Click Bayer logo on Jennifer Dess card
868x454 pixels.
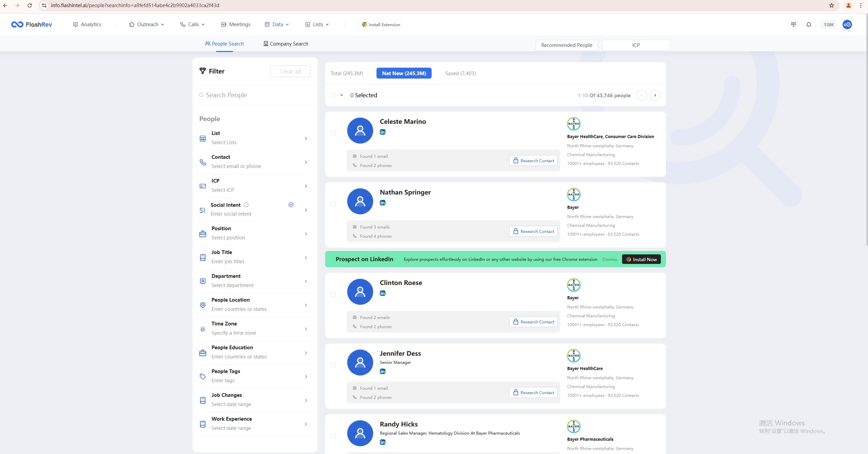(574, 356)
